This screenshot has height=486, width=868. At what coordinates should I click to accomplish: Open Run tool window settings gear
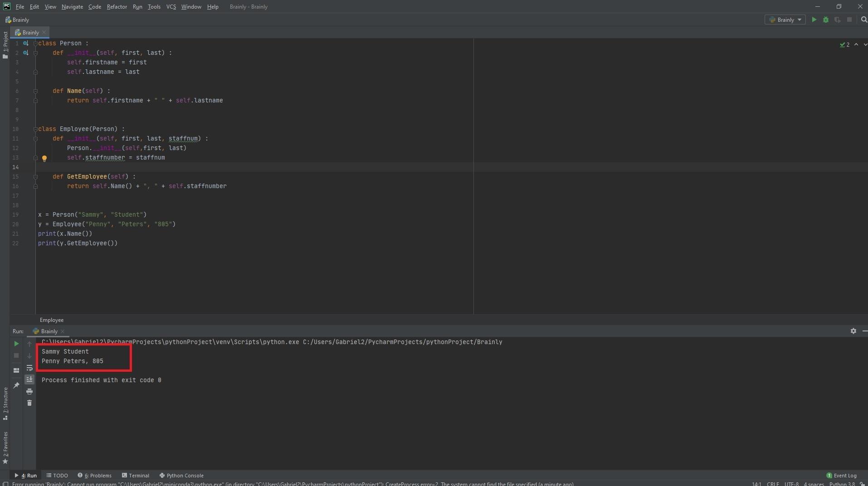853,331
